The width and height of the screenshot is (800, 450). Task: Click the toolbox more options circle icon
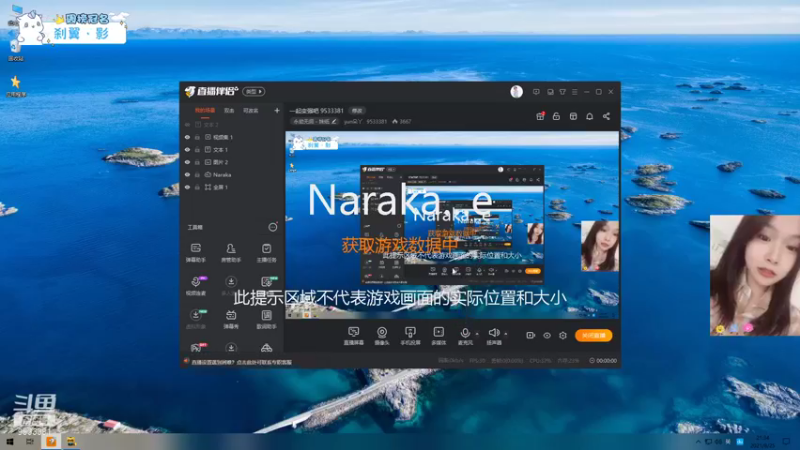pyautogui.click(x=273, y=227)
